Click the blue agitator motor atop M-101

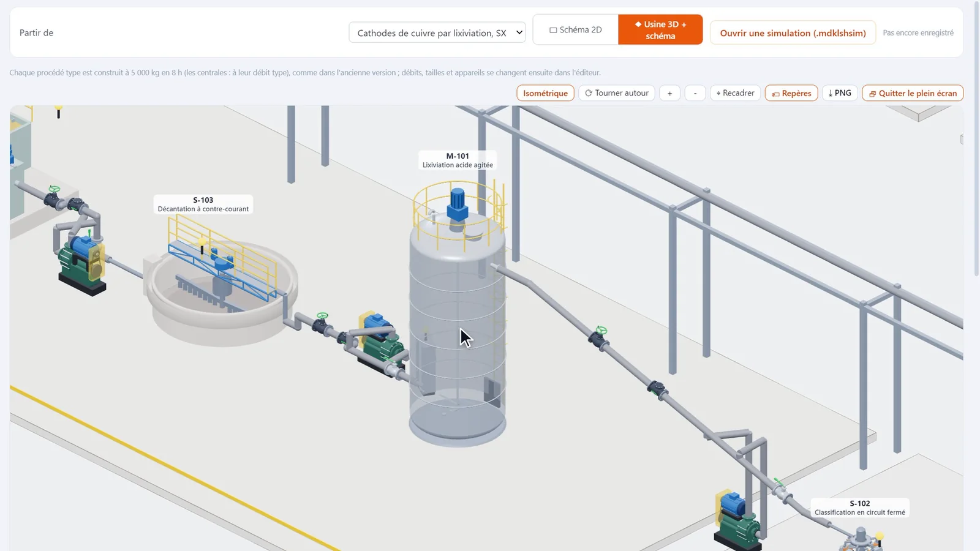[x=458, y=204]
